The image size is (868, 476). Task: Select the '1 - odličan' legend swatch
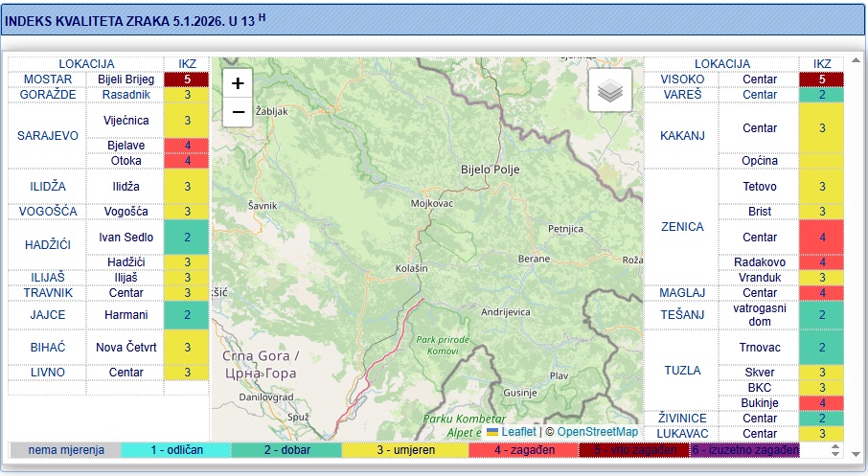tap(176, 450)
